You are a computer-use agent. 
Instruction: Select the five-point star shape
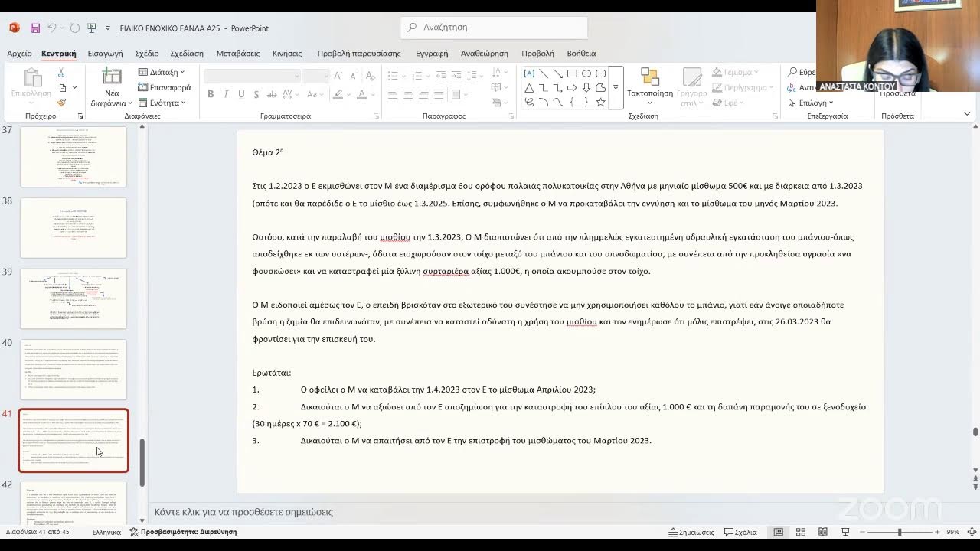click(600, 102)
